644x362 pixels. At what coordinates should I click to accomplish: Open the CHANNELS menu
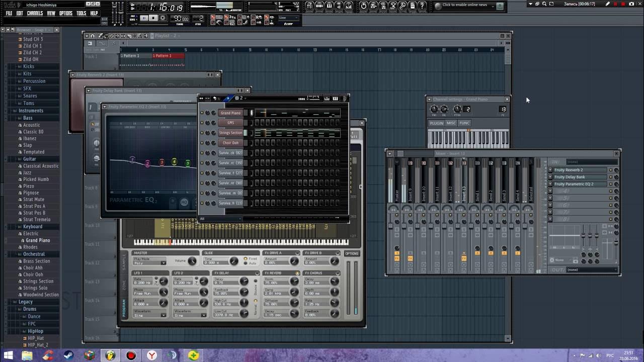pos(35,13)
